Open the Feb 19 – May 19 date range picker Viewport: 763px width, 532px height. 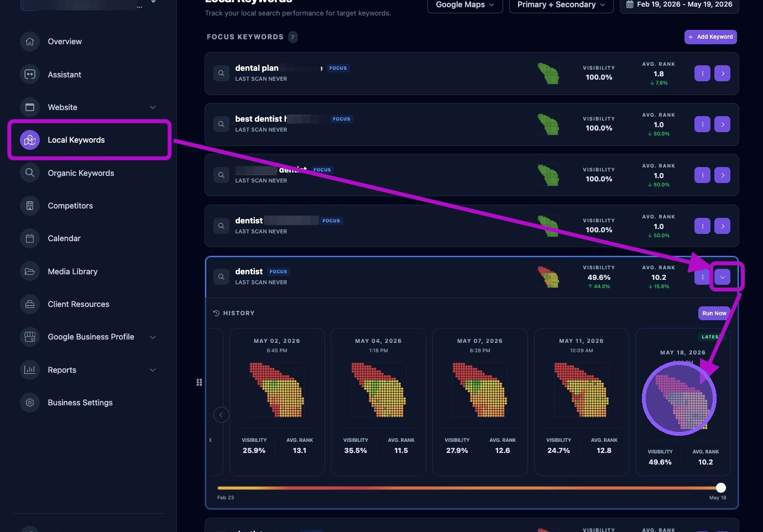coord(679,4)
